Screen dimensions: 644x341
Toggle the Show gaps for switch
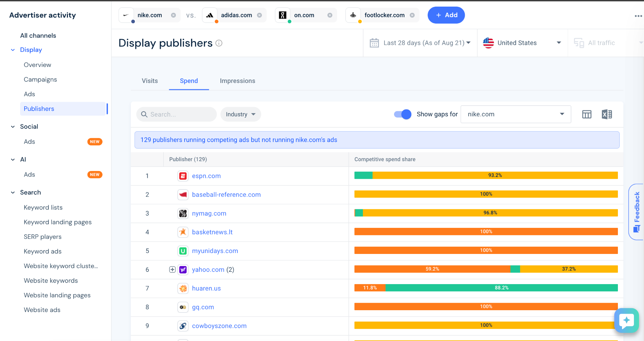(402, 114)
